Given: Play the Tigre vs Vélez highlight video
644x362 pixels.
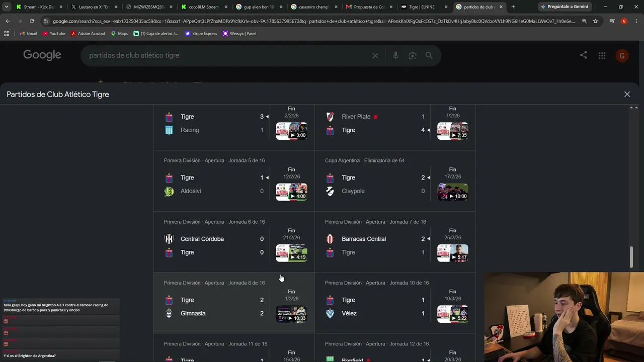Looking at the screenshot, I should coord(453,314).
